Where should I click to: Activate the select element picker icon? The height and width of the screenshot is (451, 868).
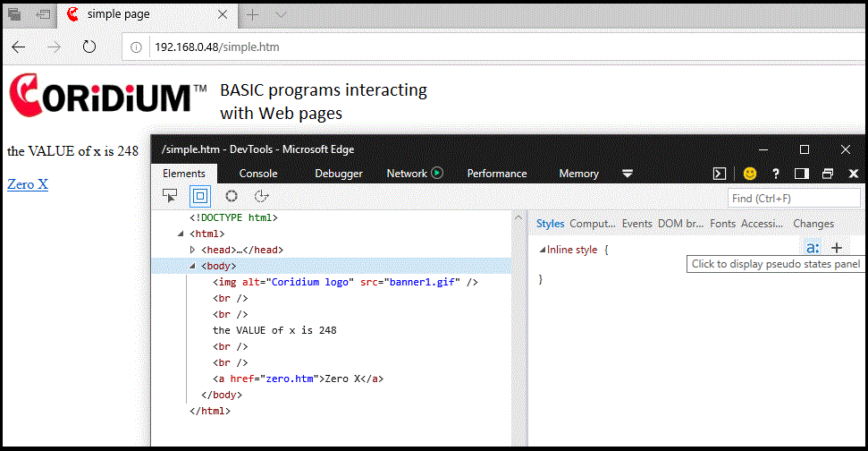tap(170, 196)
